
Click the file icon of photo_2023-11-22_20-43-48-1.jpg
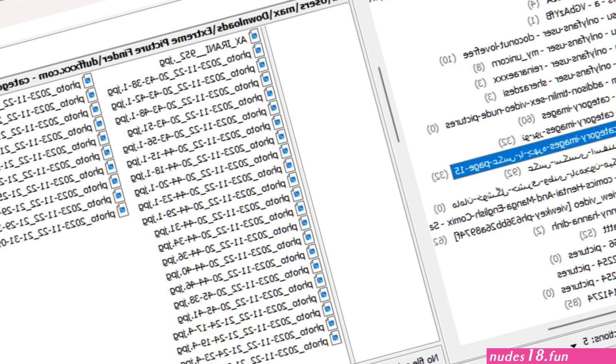(266, 79)
